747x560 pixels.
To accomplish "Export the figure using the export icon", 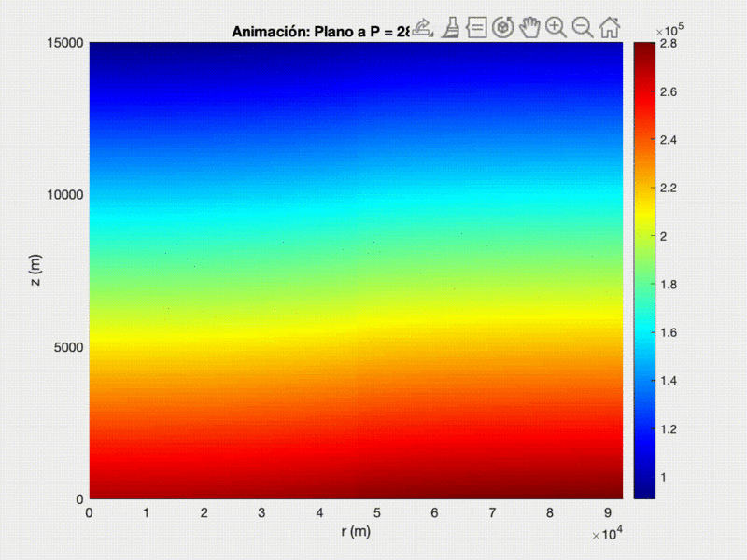I will click(x=420, y=28).
